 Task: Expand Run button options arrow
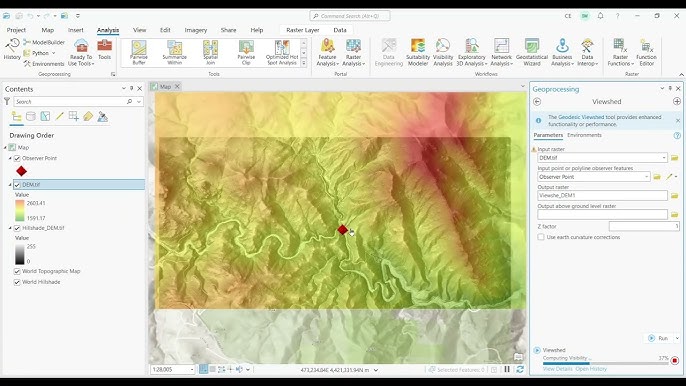tap(677, 338)
